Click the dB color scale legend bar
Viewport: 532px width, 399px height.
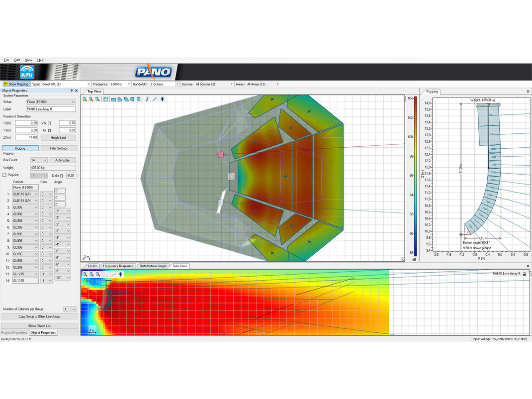[415, 176]
